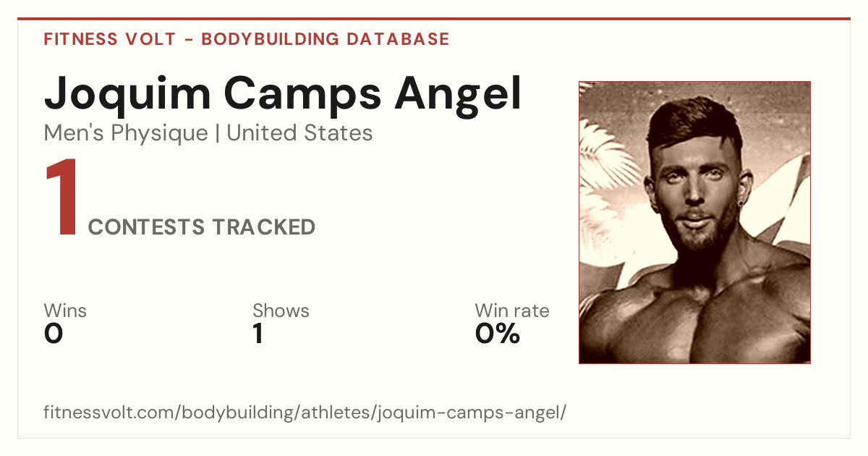Click the Win rate label

(512, 311)
